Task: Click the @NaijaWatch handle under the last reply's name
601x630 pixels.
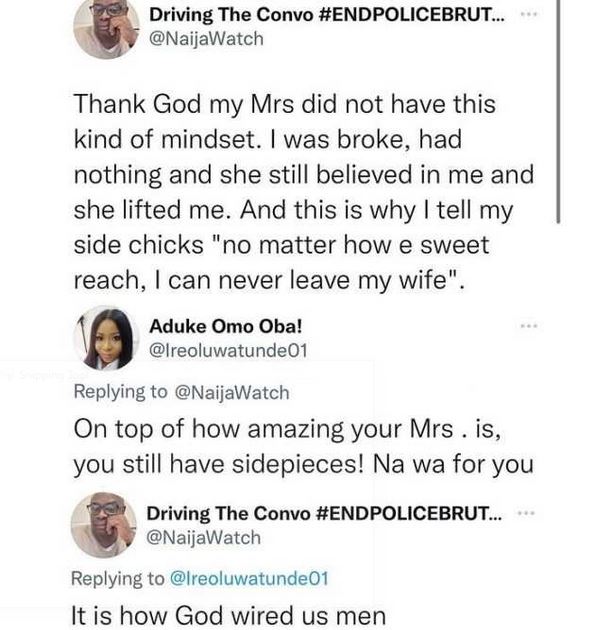Action: [x=205, y=538]
